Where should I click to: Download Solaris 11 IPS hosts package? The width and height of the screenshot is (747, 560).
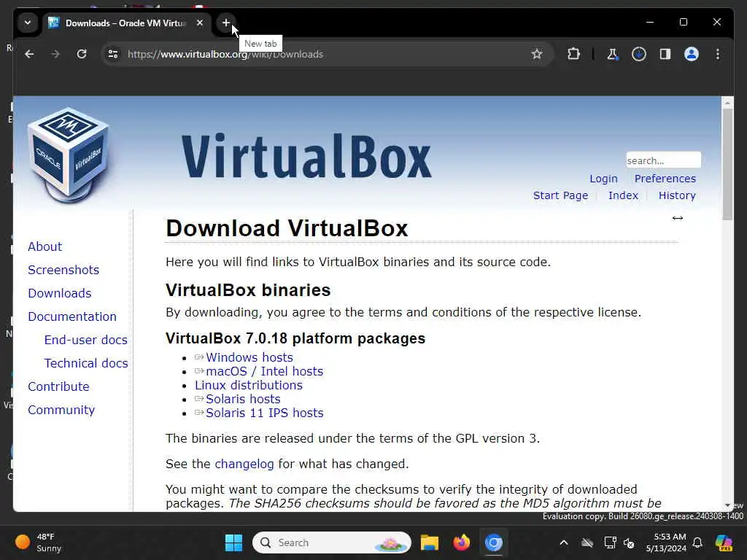click(264, 413)
